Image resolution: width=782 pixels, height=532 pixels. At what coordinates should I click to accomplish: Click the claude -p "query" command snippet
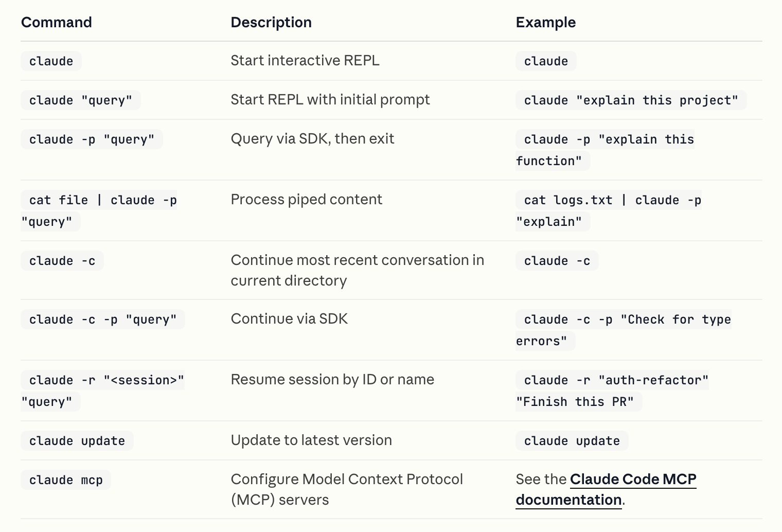92,139
